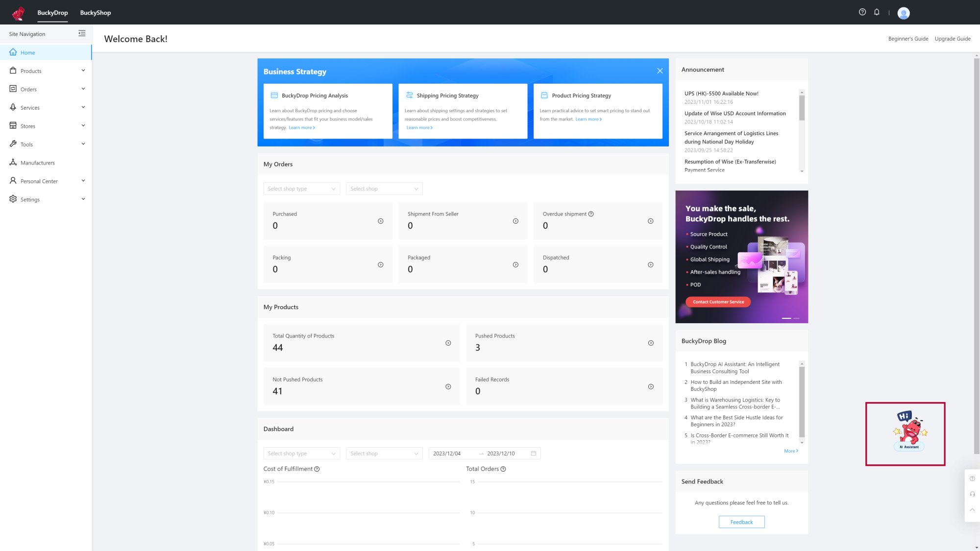This screenshot has height=551, width=980.
Task: Open Purchased orders arrow icon
Action: (x=381, y=221)
